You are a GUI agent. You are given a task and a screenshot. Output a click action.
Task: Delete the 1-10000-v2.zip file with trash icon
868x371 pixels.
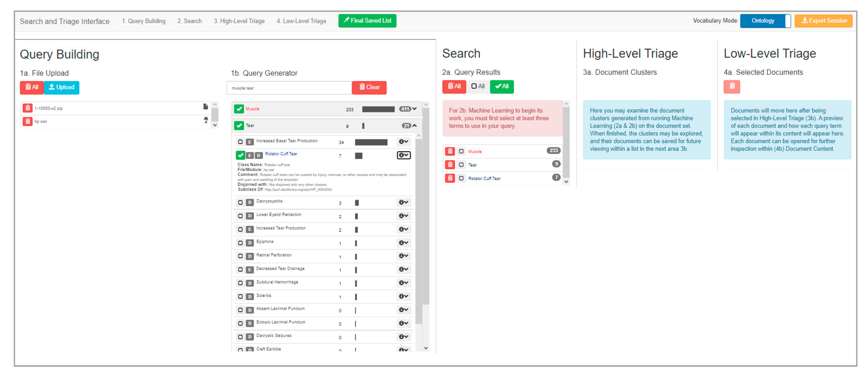coord(28,108)
